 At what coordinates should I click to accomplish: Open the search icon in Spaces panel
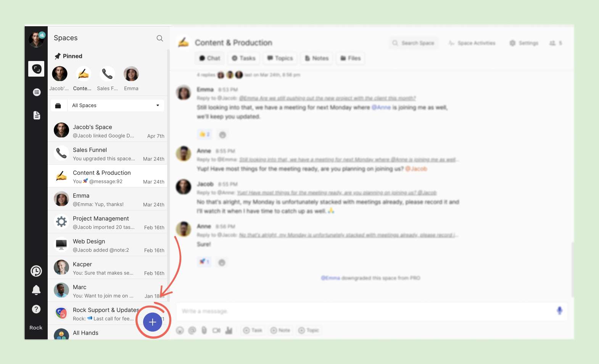click(160, 38)
